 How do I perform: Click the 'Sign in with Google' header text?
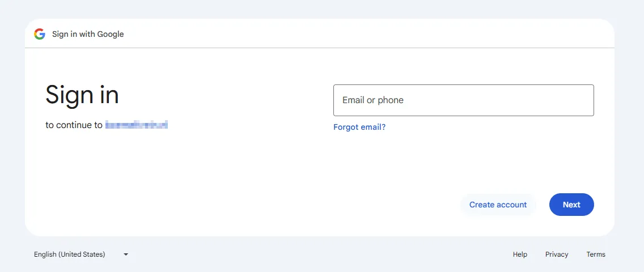[x=88, y=34]
